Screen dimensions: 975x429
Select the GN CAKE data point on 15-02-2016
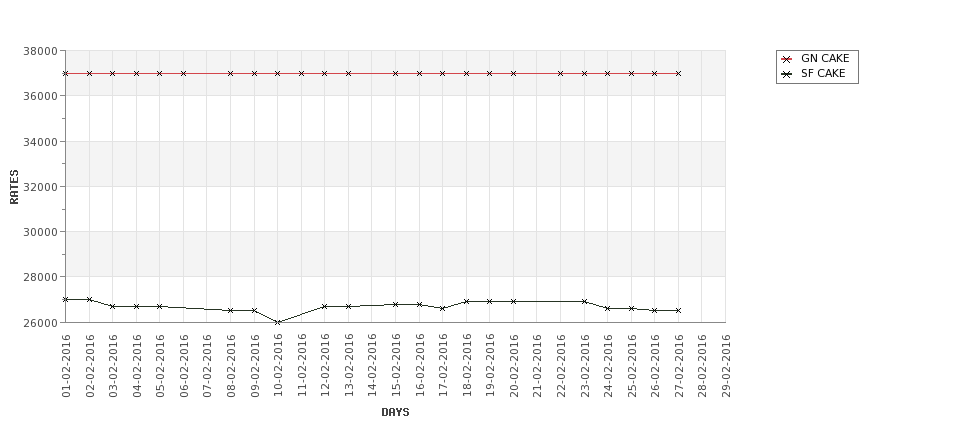[395, 73]
